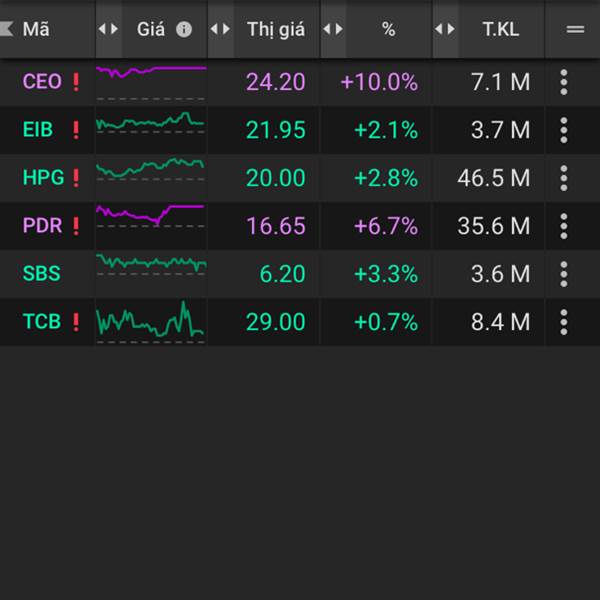Click the flag icon left of Mã
This screenshot has height=600, width=600.
7,29
